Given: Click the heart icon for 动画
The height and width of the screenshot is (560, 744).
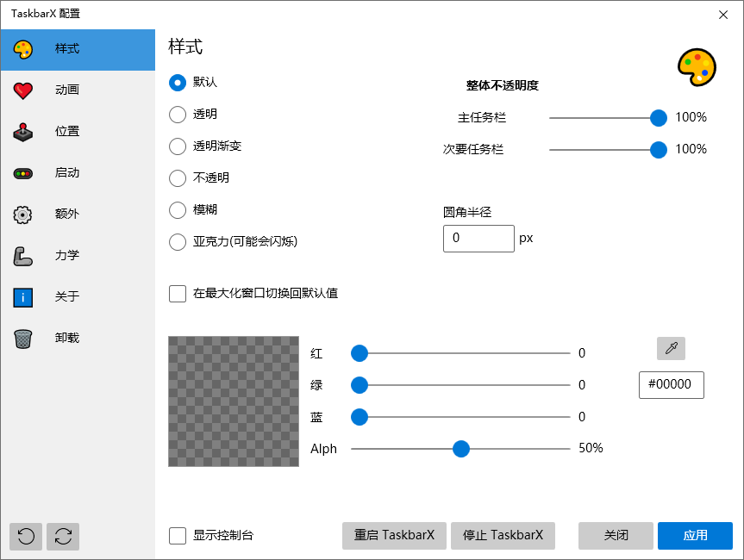Looking at the screenshot, I should click(23, 90).
